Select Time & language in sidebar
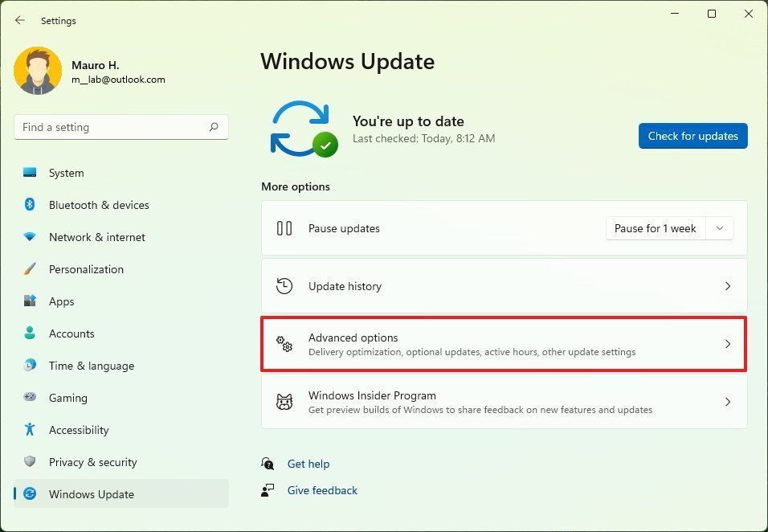 [30, 366]
